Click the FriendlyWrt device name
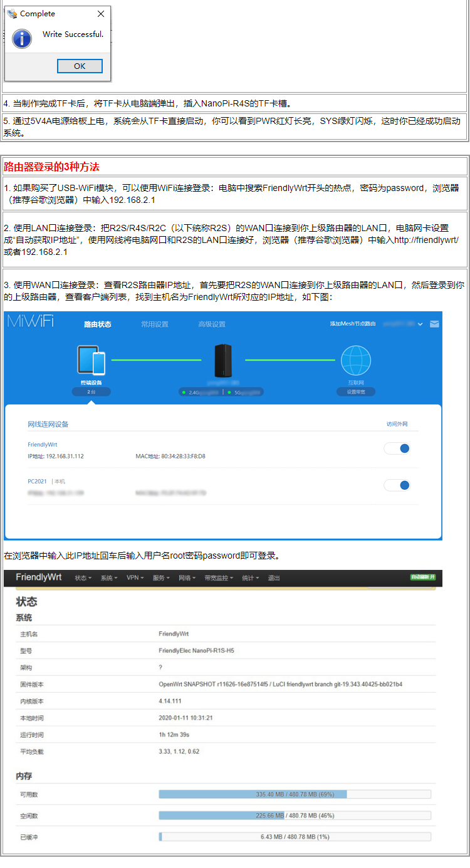Image resolution: width=470 pixels, height=868 pixels. (43, 444)
